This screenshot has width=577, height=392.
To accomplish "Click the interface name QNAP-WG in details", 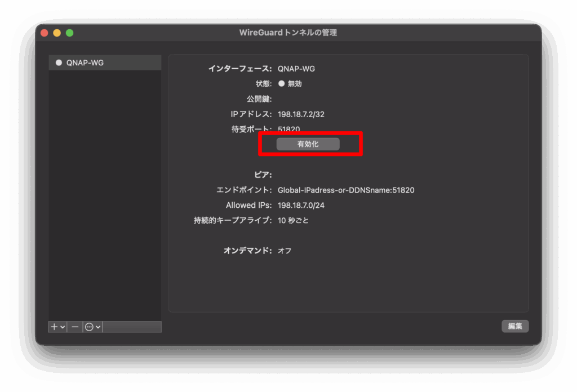I will [x=296, y=69].
